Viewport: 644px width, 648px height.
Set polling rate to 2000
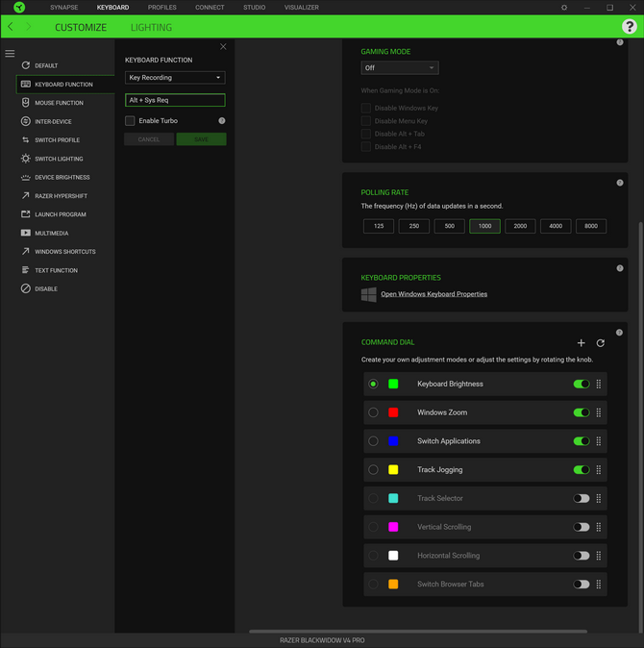point(520,226)
